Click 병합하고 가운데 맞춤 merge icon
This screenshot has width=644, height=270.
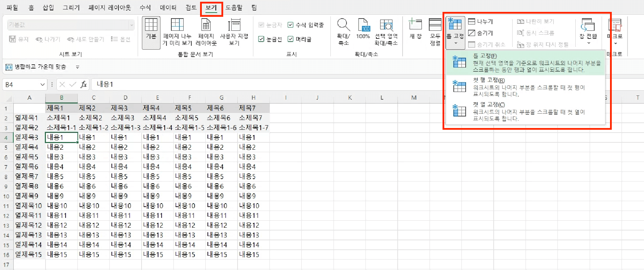pos(9,67)
